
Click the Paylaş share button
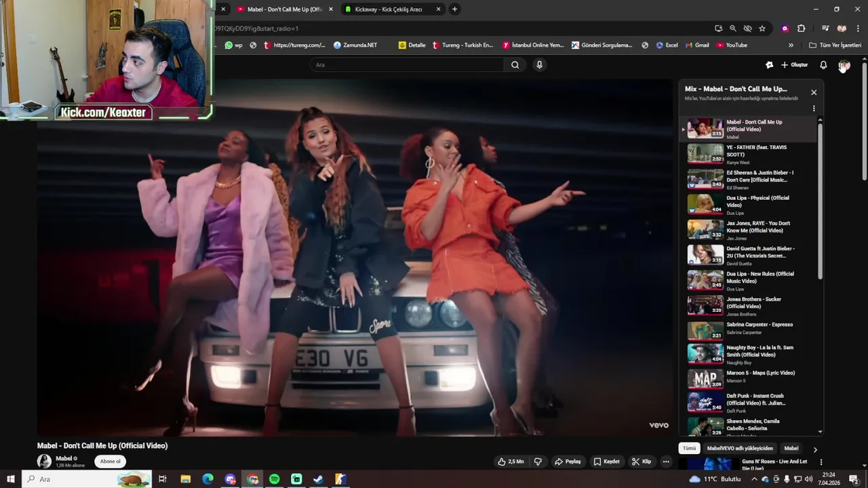(x=568, y=462)
